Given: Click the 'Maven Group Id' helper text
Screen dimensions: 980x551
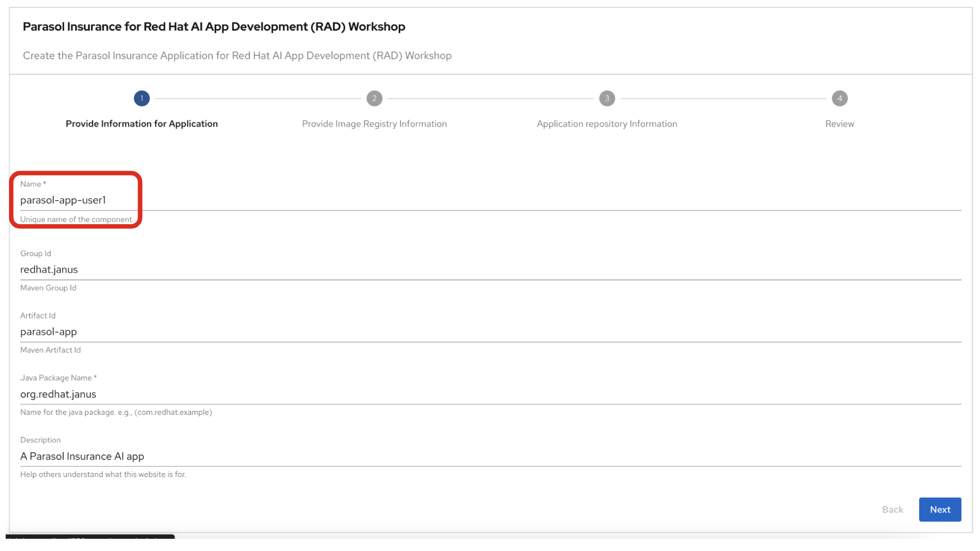Looking at the screenshot, I should tap(48, 288).
